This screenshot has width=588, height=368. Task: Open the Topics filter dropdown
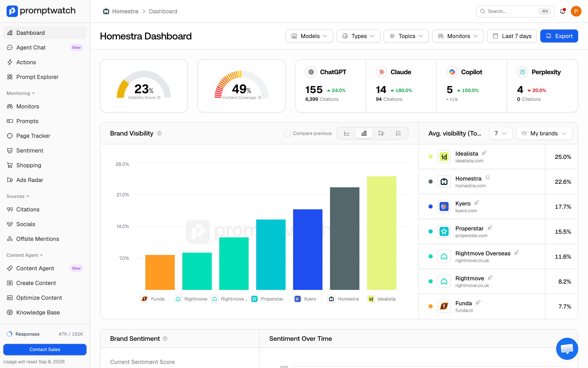pyautogui.click(x=406, y=36)
